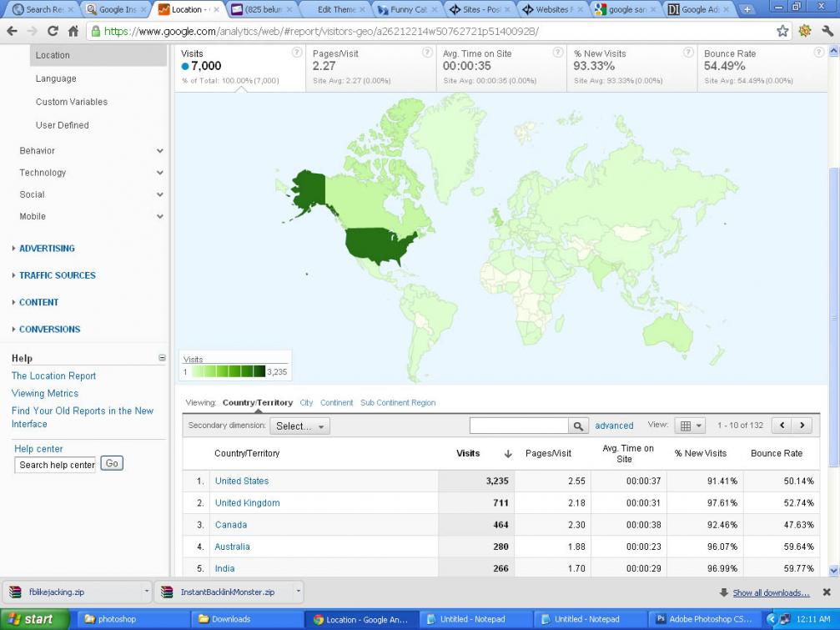Click the browser address bar URL
This screenshot has height=630, width=840.
(x=321, y=32)
